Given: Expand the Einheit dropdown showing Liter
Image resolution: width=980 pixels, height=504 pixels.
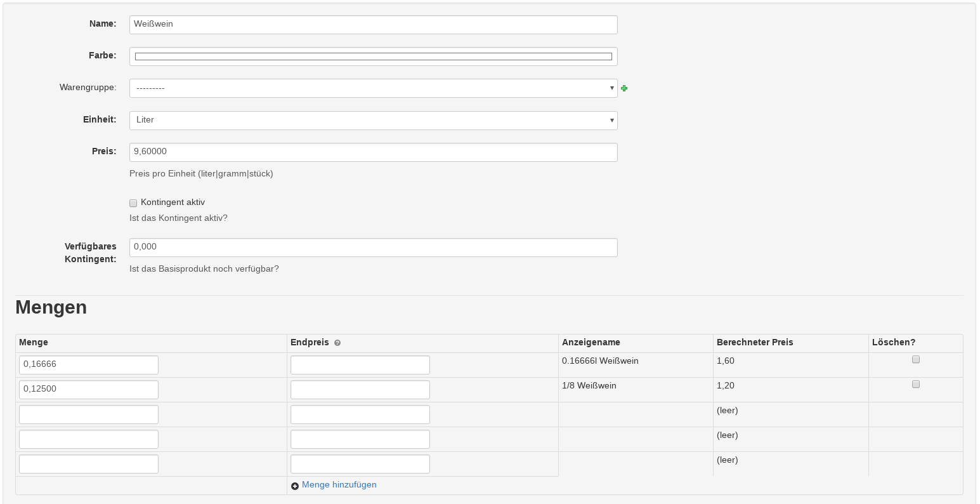Looking at the screenshot, I should (373, 120).
